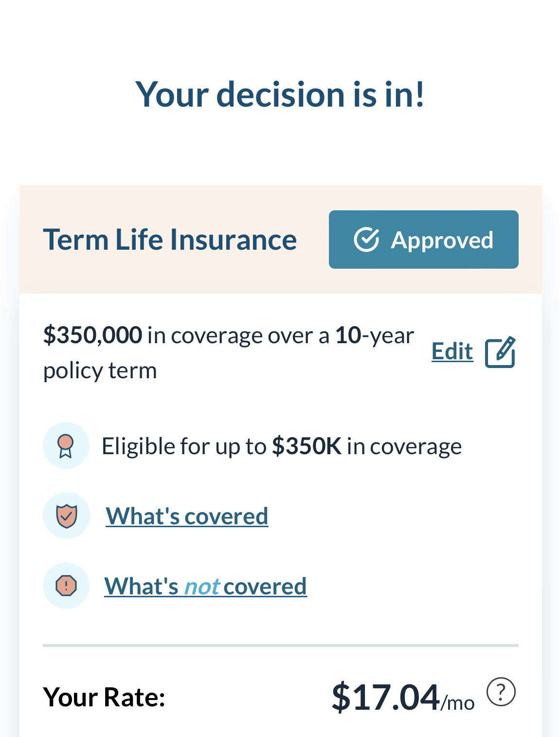Open the "What's not covered" link
This screenshot has height=737, width=560.
(x=205, y=586)
